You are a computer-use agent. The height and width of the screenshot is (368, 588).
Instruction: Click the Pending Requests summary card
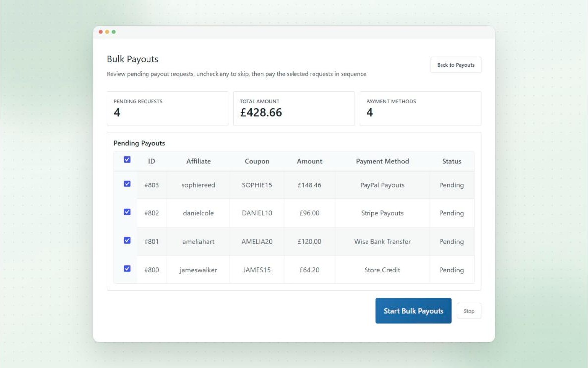tap(168, 108)
